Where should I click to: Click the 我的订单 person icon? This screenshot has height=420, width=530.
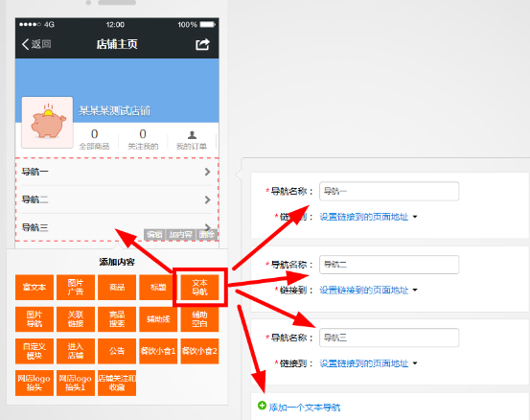[x=192, y=135]
